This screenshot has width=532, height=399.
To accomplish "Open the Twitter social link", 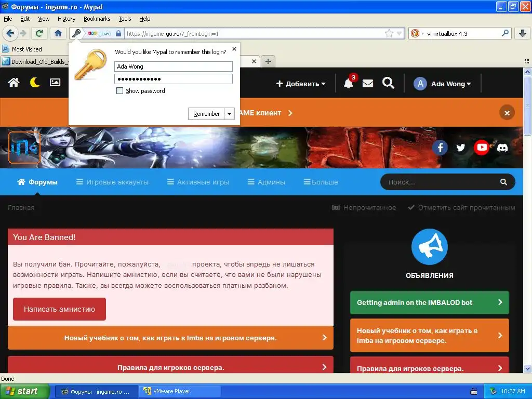I will pyautogui.click(x=461, y=148).
